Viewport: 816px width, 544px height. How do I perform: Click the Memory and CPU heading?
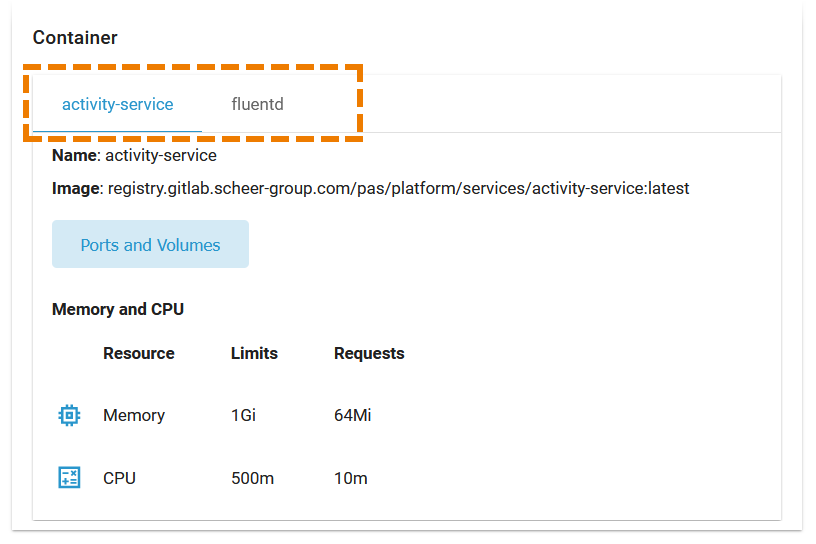pyautogui.click(x=118, y=309)
